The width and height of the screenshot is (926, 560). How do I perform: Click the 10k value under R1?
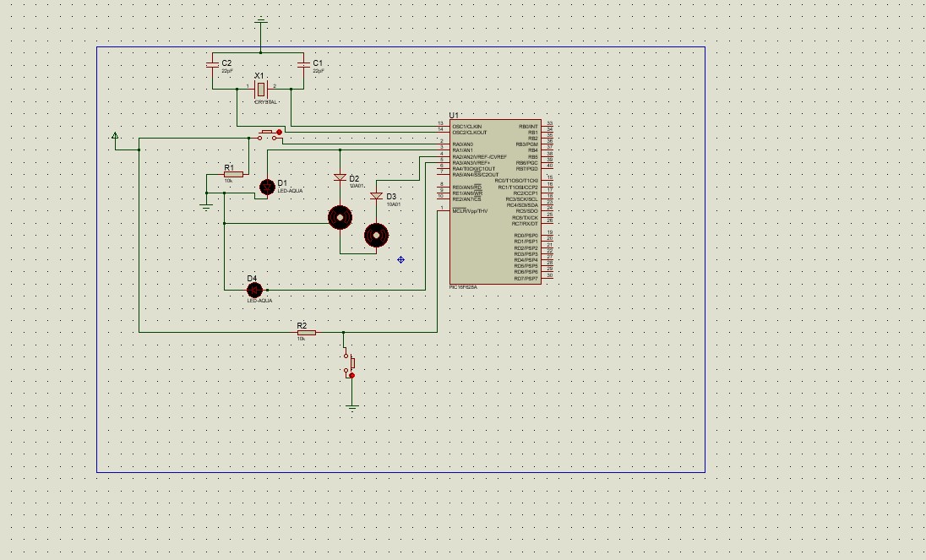pos(228,181)
